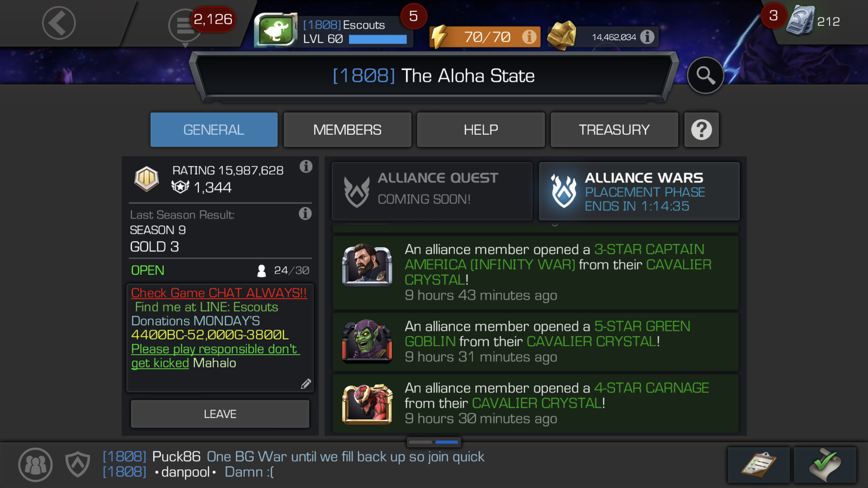Switch to alliance shield chat channel
Image resolution: width=868 pixels, height=488 pixels.
pos(77,464)
